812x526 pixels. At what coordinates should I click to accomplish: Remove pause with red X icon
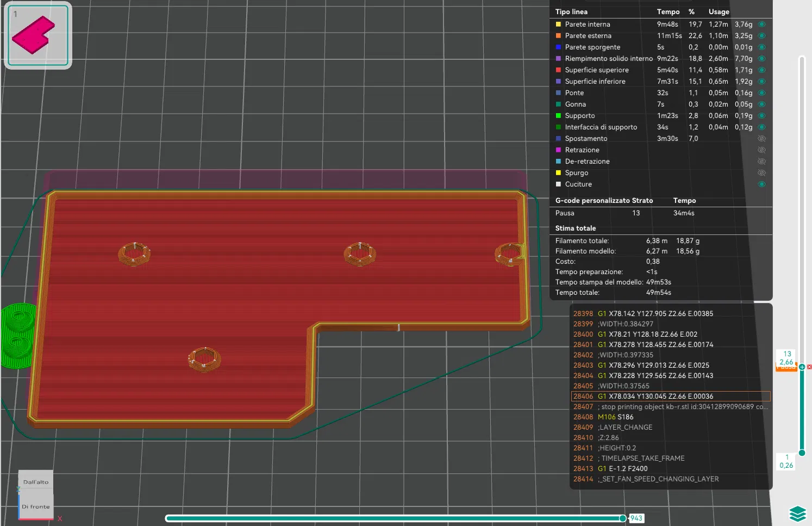809,367
